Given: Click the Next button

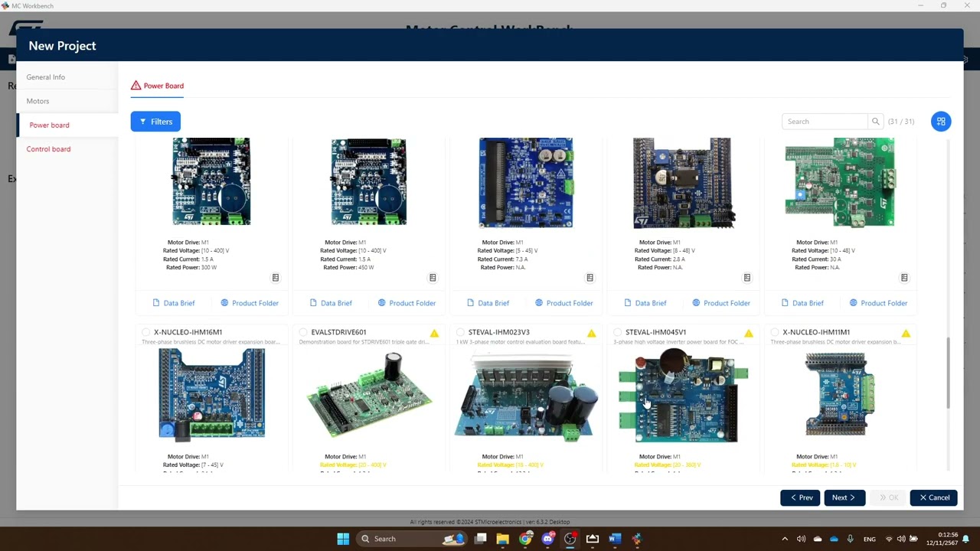Looking at the screenshot, I should (x=844, y=497).
